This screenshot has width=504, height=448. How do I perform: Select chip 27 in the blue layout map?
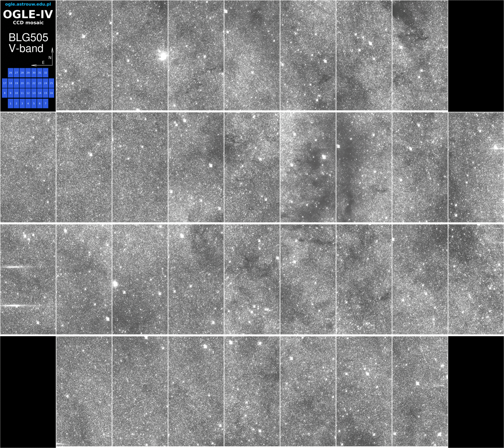coord(16,73)
